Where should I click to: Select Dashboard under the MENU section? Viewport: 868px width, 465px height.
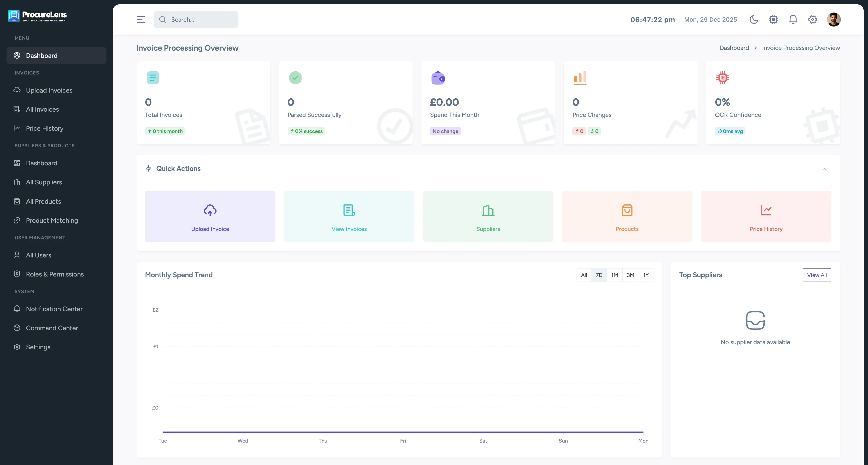click(x=56, y=56)
